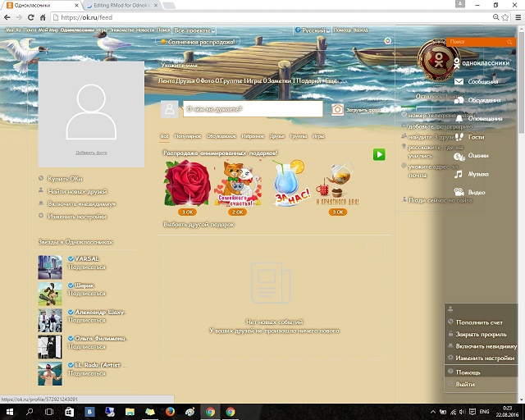Switch to Друзья feed tab

(277, 136)
